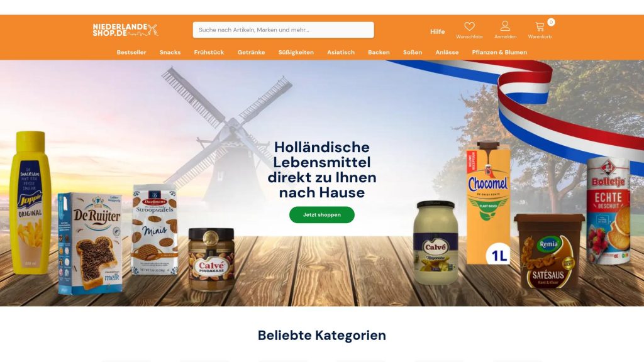Open the Getränke menu item
Viewport: 644px width, 362px height.
251,52
